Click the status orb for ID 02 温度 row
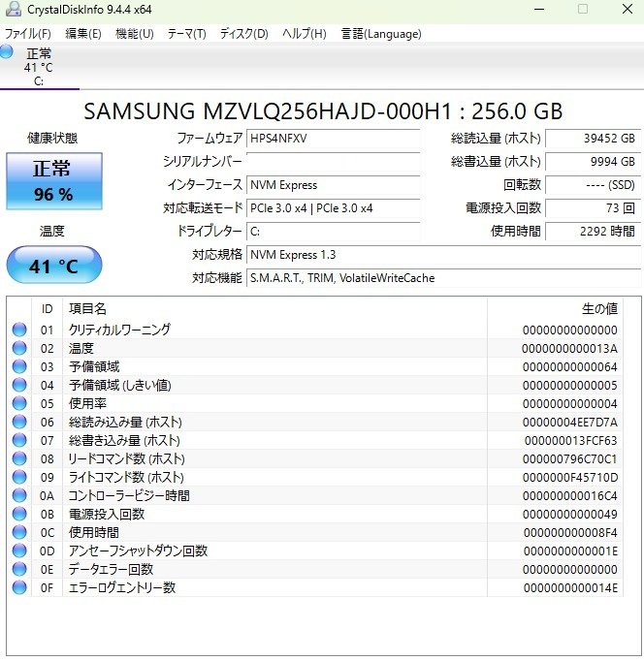 [x=19, y=348]
